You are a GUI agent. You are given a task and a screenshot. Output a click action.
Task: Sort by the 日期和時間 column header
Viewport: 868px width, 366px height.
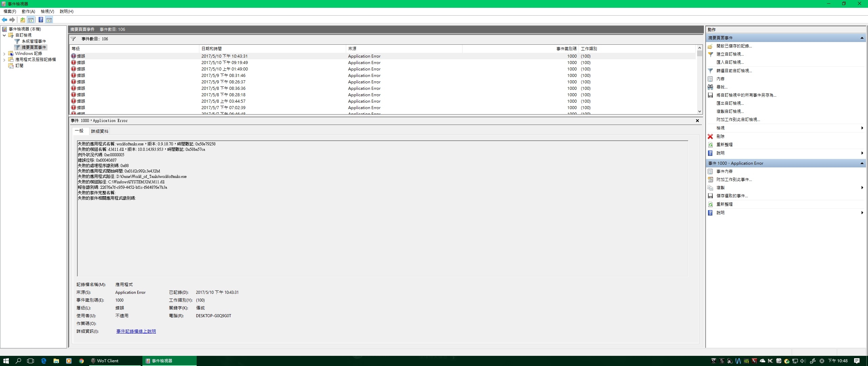[x=272, y=49]
